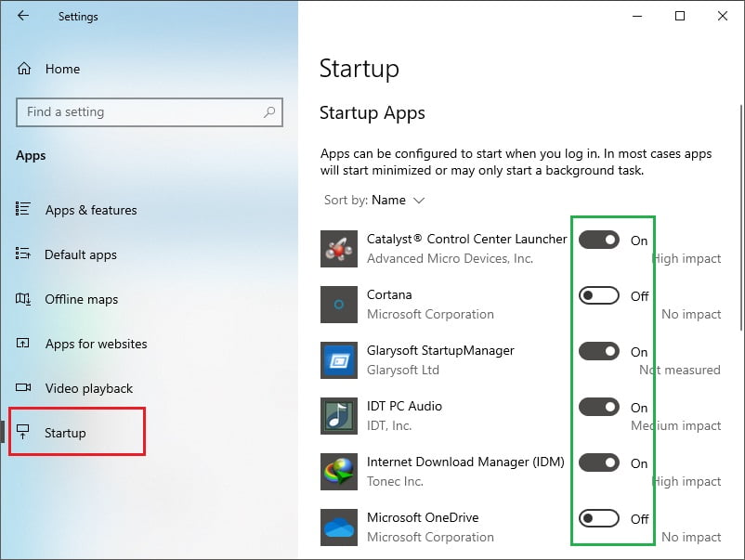This screenshot has height=560, width=745.
Task: Click the Apps & features list icon
Action: click(x=23, y=209)
